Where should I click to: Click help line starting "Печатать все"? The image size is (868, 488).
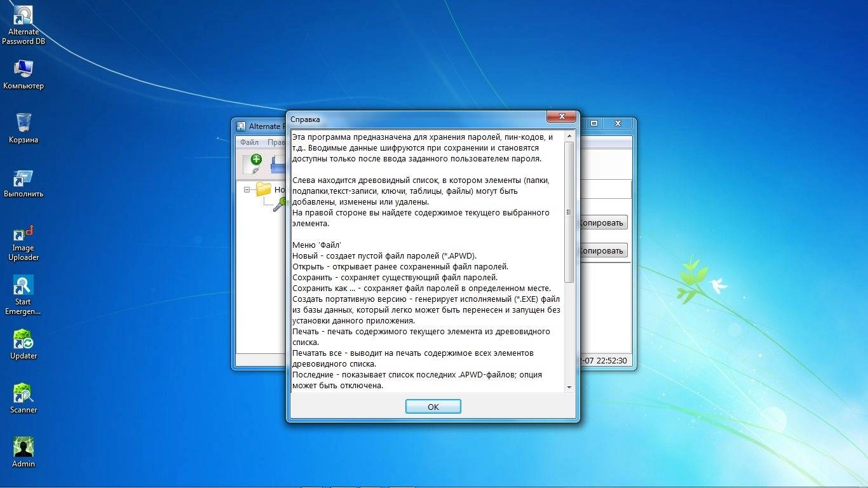[413, 353]
